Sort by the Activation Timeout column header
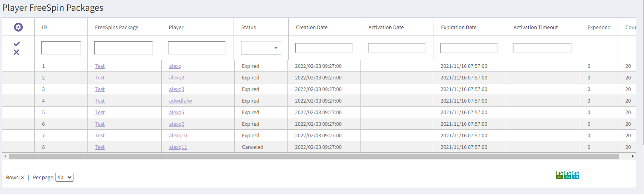The width and height of the screenshot is (644, 194). (x=535, y=27)
